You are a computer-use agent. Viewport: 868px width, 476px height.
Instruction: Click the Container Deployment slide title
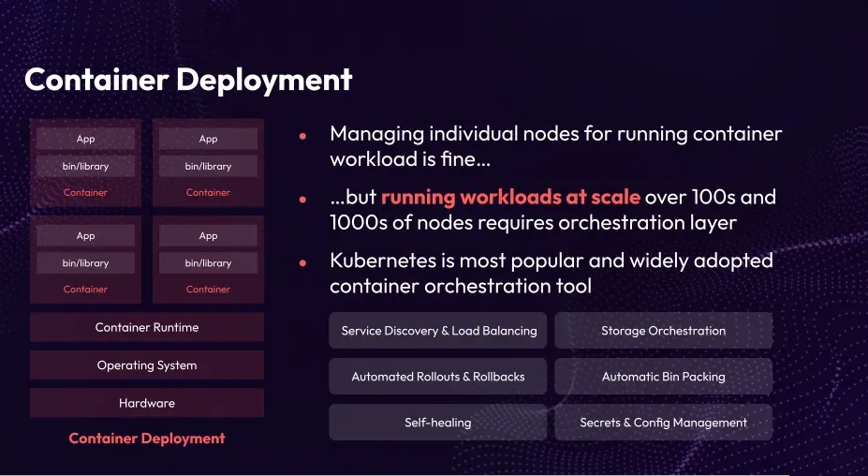click(188, 80)
